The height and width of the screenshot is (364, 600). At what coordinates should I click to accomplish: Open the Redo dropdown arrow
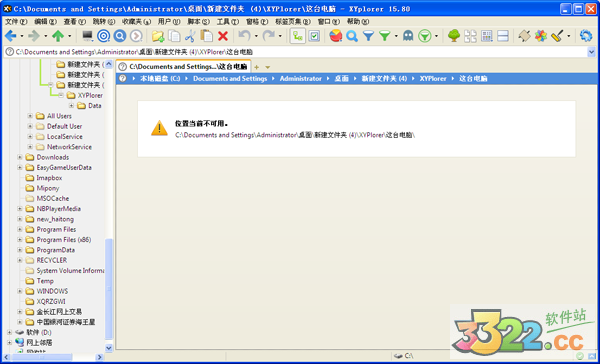[280, 36]
